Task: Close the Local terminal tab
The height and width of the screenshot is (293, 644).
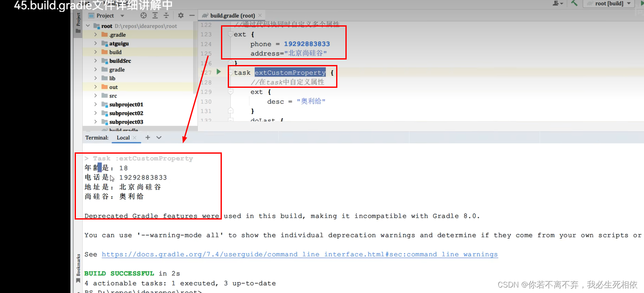Action: coord(135,138)
